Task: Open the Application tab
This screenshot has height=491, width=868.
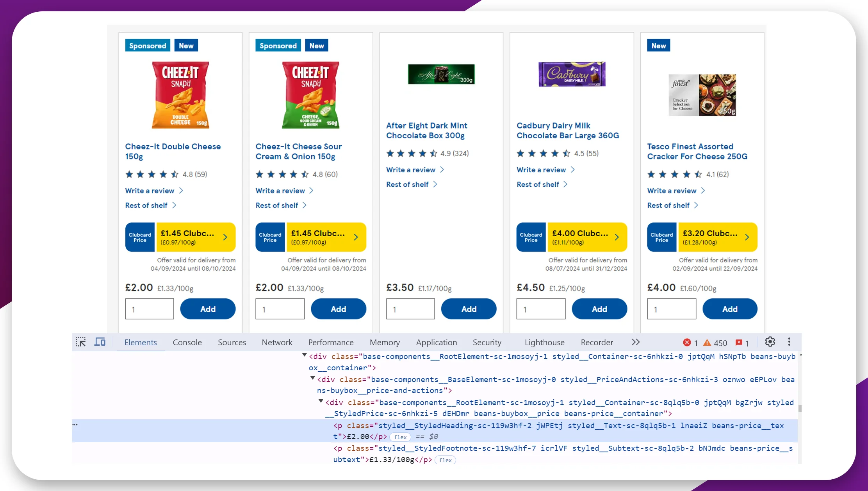Action: (x=436, y=342)
